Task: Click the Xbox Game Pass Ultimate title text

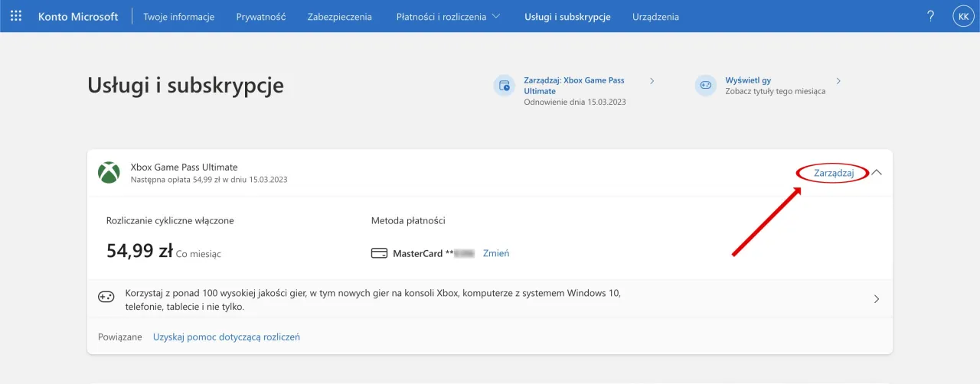Action: point(185,167)
